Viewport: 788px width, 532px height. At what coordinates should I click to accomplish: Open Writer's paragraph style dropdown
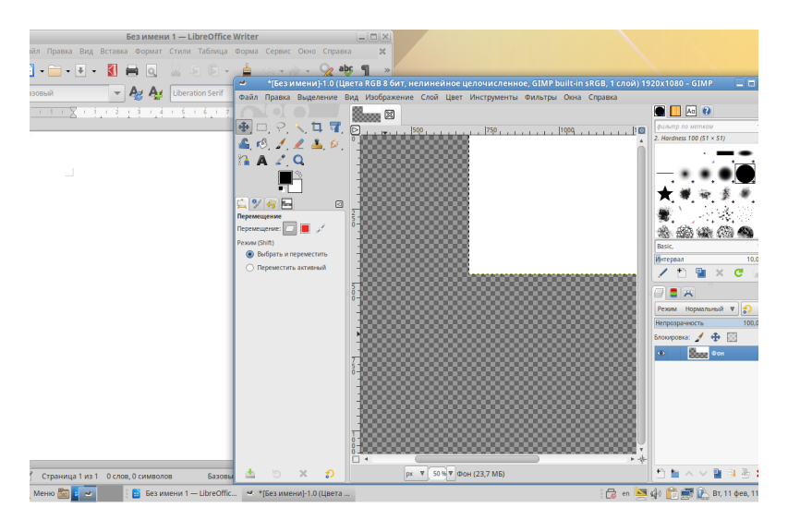coord(116,93)
